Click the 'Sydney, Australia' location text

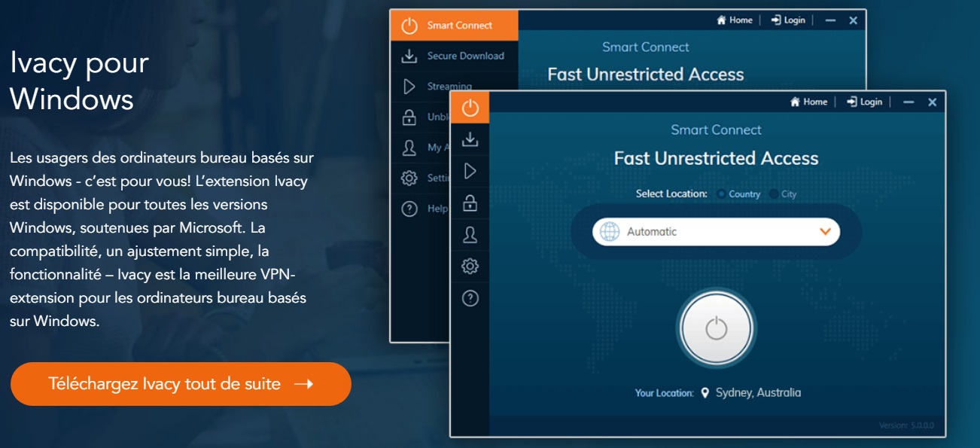[758, 393]
